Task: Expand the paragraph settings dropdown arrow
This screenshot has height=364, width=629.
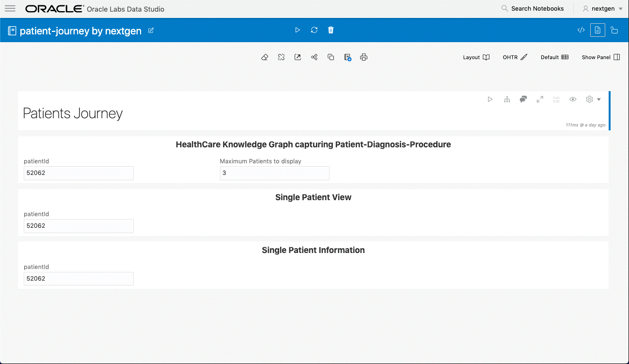Action: [x=599, y=99]
